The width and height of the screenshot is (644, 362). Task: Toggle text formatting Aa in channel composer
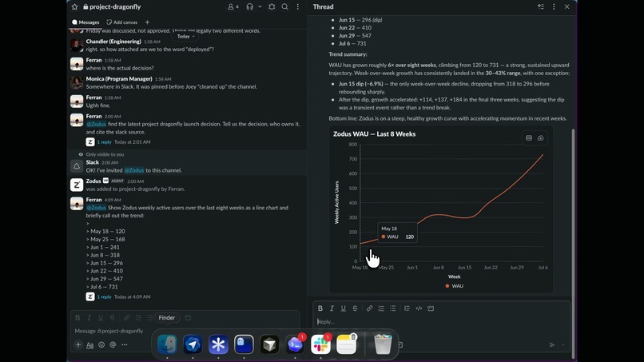click(x=89, y=344)
